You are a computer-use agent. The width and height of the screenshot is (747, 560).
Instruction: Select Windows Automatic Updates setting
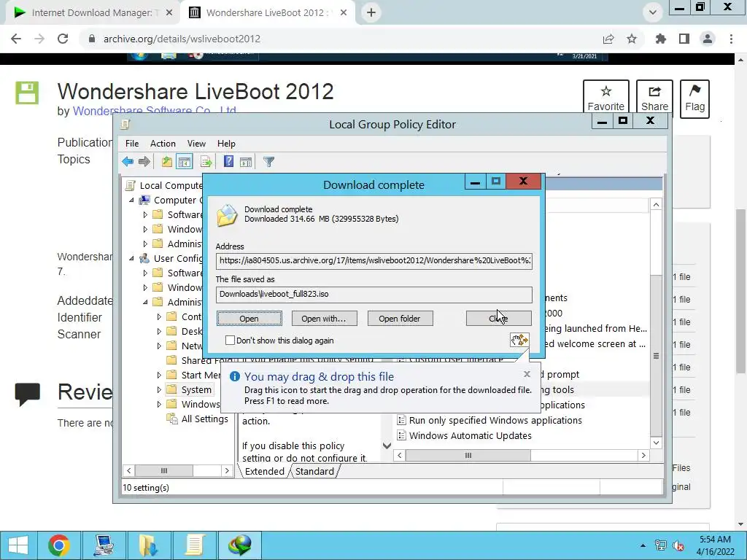[471, 435]
